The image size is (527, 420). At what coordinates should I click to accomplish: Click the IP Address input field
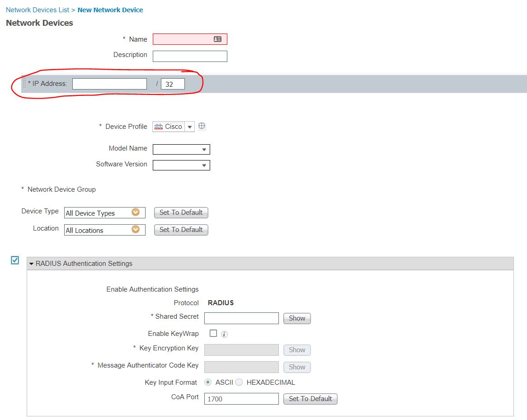109,83
